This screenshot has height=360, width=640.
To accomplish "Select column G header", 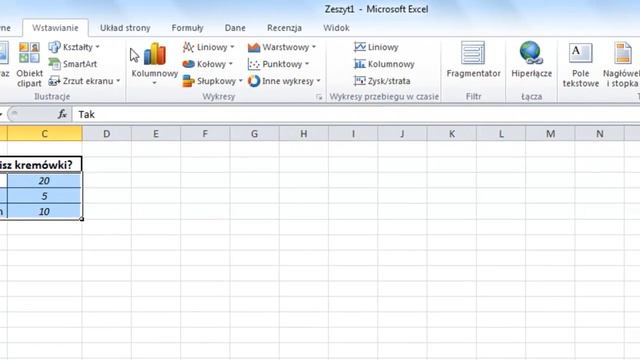I will [x=254, y=134].
